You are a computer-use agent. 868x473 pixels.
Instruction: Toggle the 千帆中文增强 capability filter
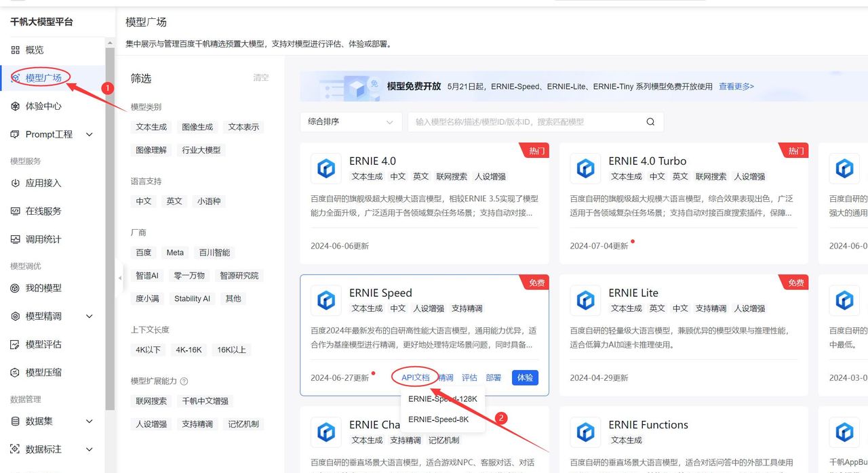205,401
